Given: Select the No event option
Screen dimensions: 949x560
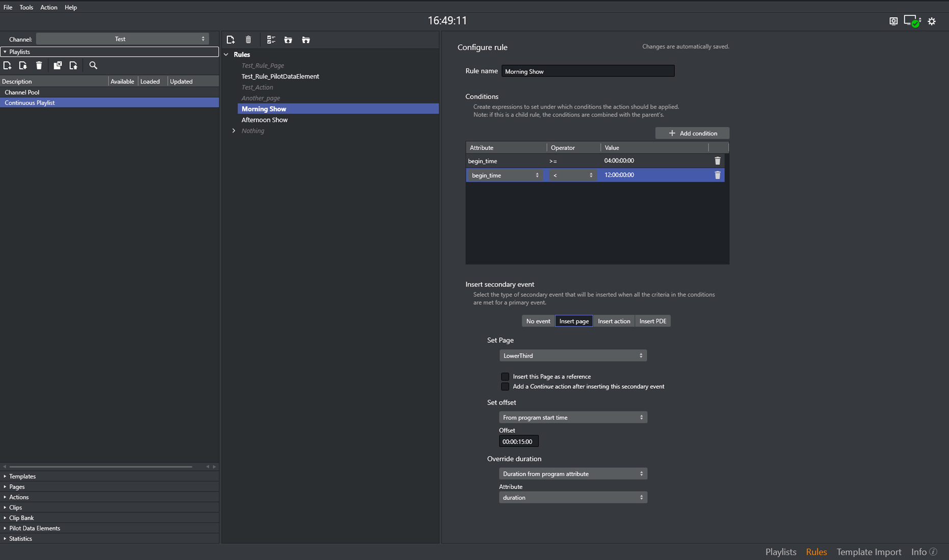Looking at the screenshot, I should (x=538, y=321).
